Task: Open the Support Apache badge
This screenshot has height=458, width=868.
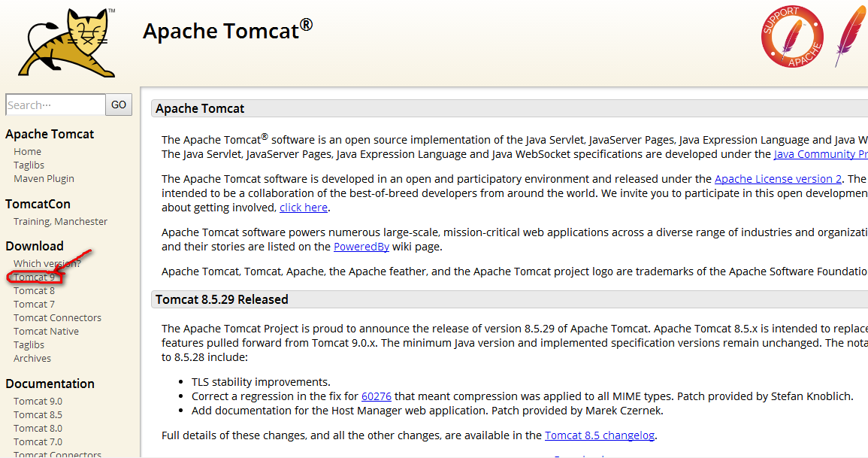Action: pyautogui.click(x=791, y=37)
